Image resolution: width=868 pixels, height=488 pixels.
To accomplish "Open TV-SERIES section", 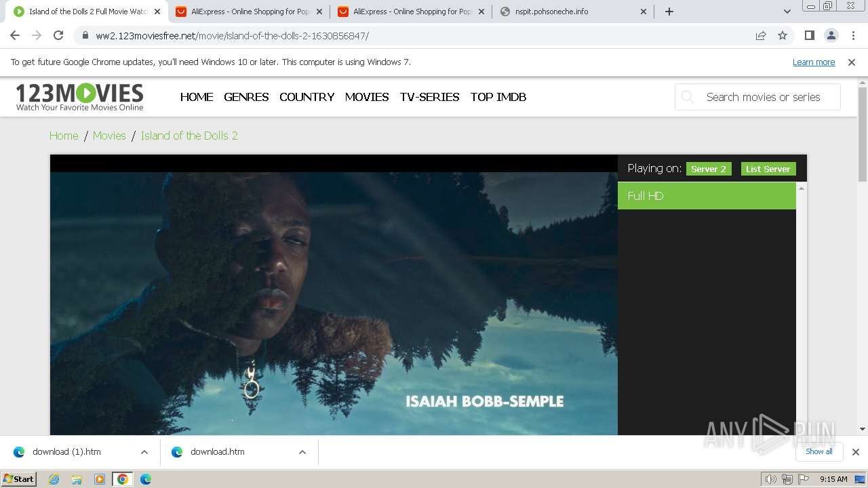I will (430, 97).
